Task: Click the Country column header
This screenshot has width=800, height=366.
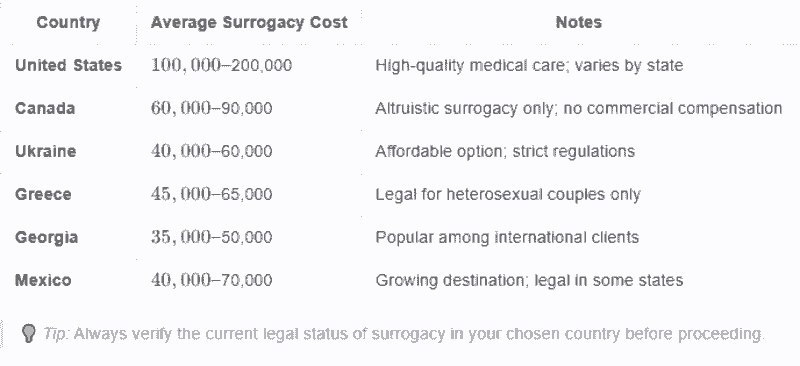Action: click(68, 22)
